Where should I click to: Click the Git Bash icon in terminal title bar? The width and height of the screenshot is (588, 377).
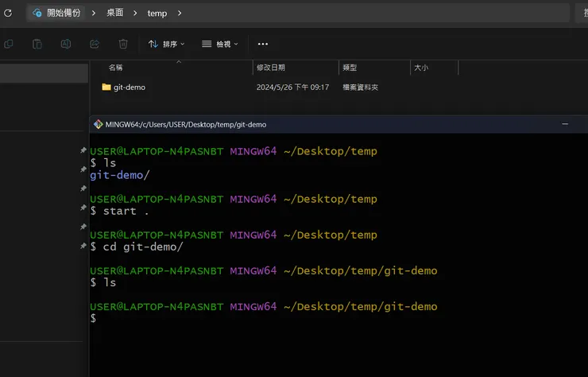(x=99, y=124)
